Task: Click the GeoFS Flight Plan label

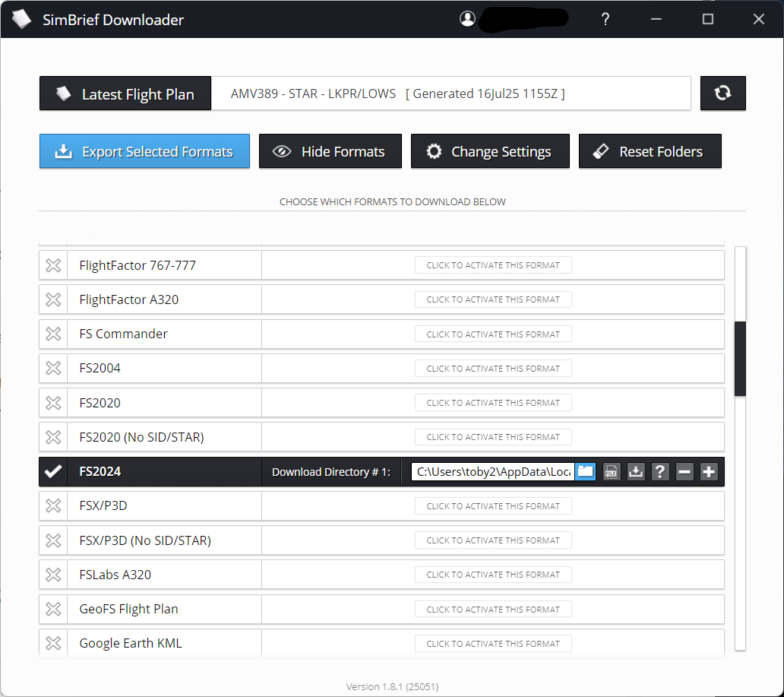Action: (x=129, y=609)
